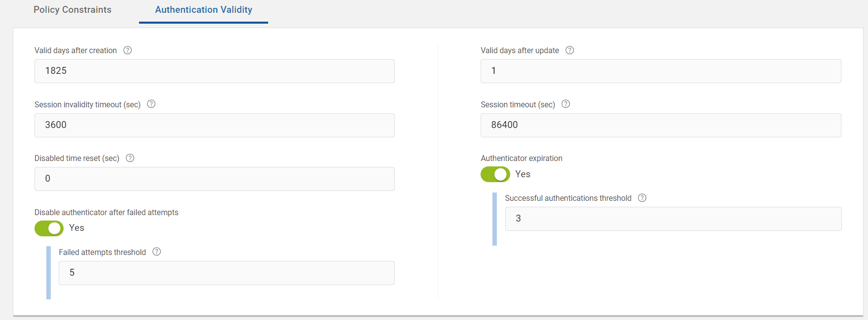
Task: Click Yes label under Disable authenticator setting
Action: [x=77, y=228]
